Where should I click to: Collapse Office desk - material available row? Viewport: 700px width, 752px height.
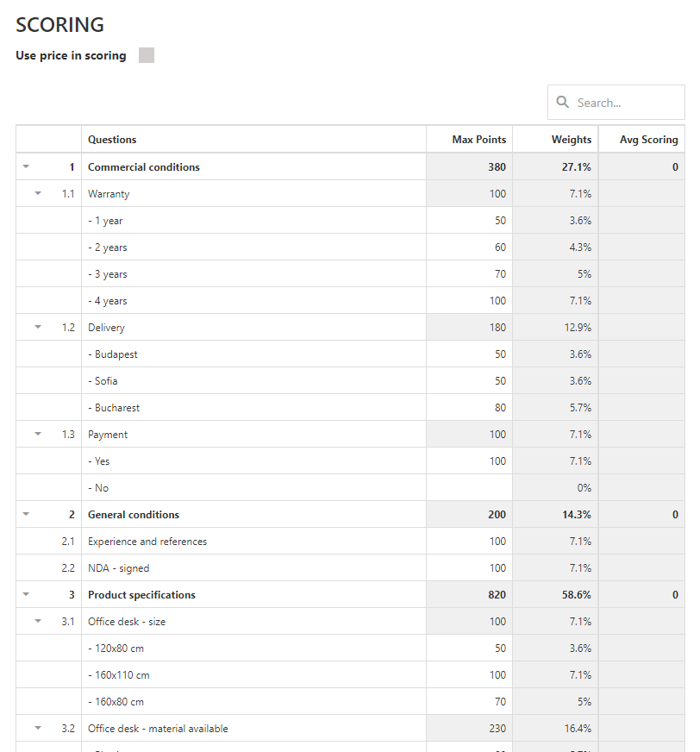pos(38,728)
